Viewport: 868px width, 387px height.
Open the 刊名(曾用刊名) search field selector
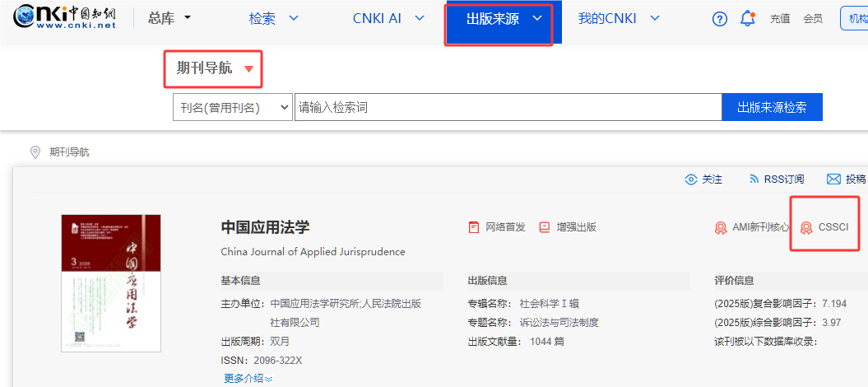click(x=233, y=107)
